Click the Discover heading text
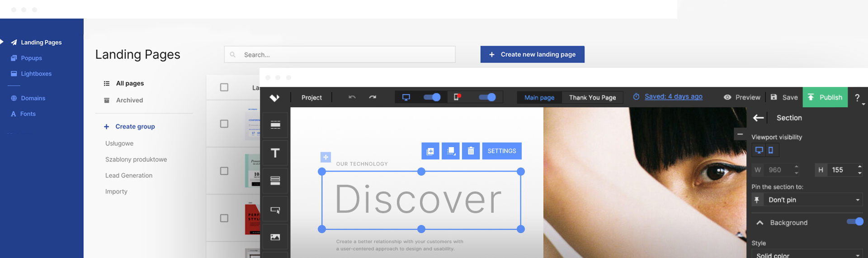The height and width of the screenshot is (258, 868). click(x=418, y=200)
